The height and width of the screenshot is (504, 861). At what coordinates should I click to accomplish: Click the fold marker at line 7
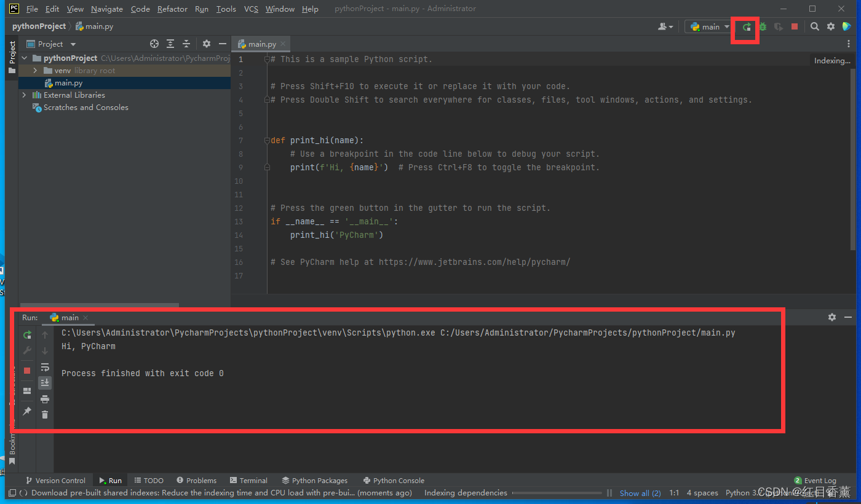(267, 140)
